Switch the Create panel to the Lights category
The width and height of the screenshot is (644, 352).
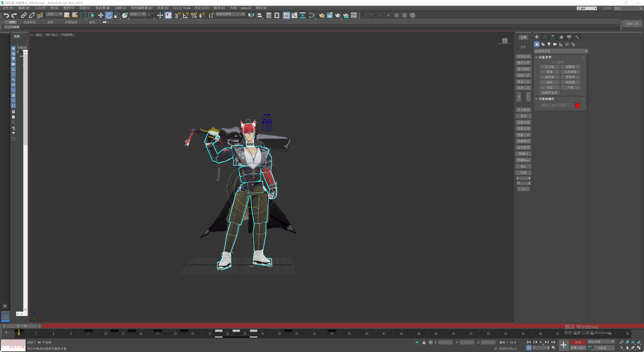point(549,44)
